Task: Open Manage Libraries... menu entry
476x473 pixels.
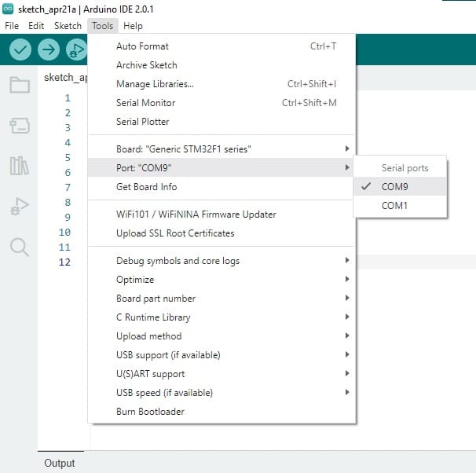Action: (x=222, y=84)
